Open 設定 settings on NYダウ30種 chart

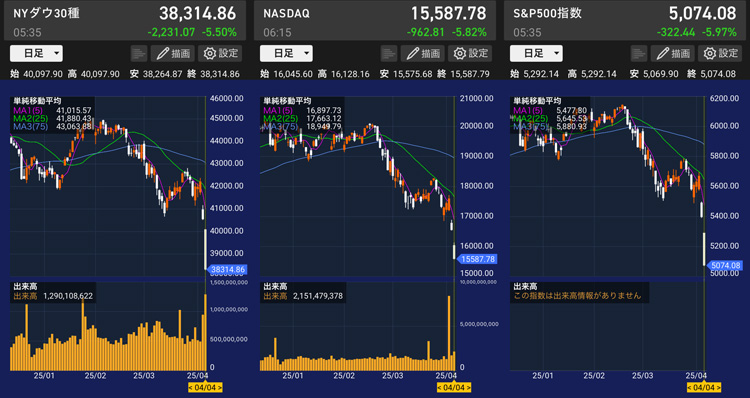click(x=221, y=53)
